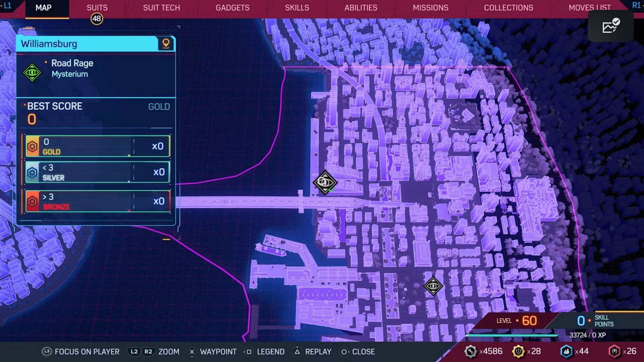The height and width of the screenshot is (362, 644).
Task: Click the LEVEL 60 indicator
Action: tap(517, 321)
